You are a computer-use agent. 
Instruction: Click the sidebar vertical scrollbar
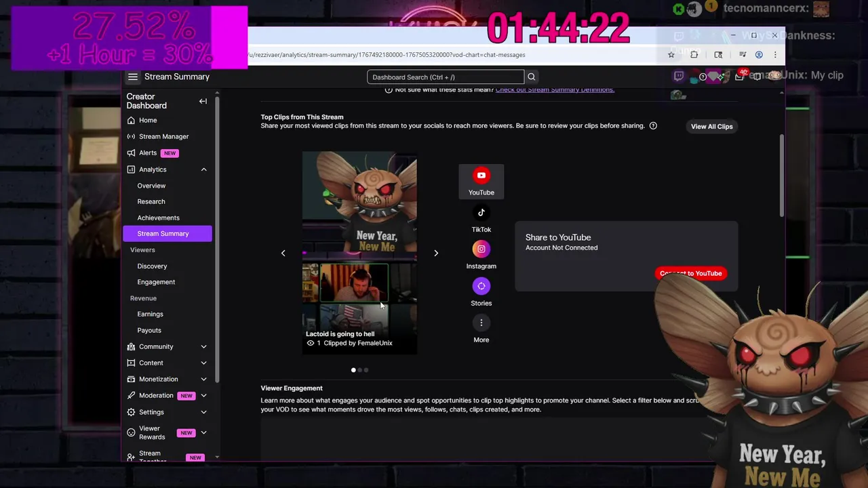tap(217, 241)
